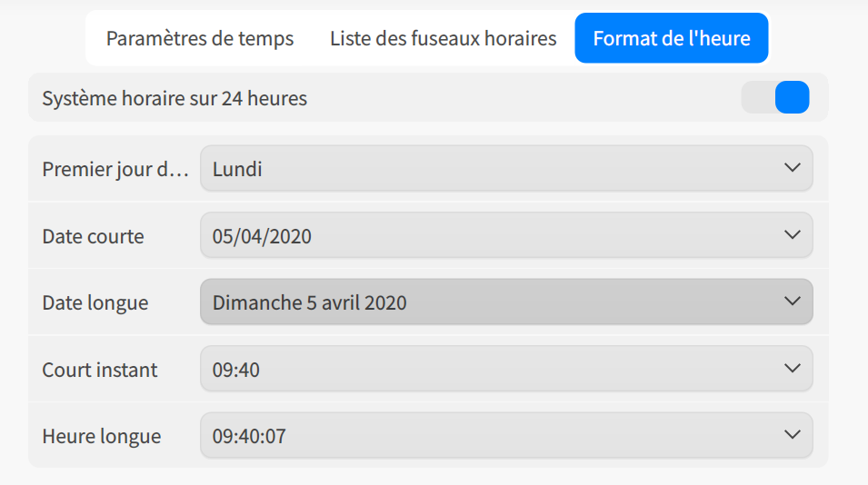The height and width of the screenshot is (485, 868).
Task: Open the Lundi first-day dropdown
Action: click(506, 168)
